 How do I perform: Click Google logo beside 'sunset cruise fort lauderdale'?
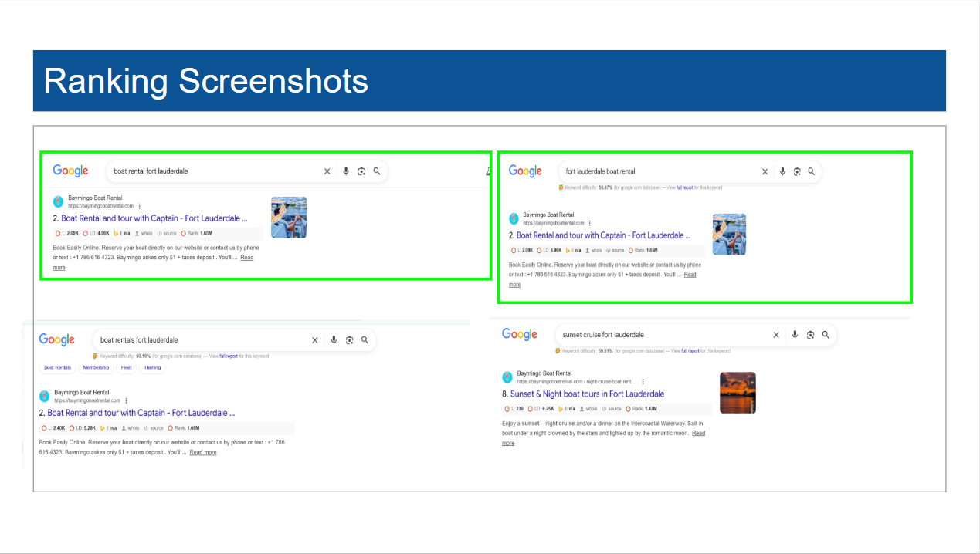520,334
